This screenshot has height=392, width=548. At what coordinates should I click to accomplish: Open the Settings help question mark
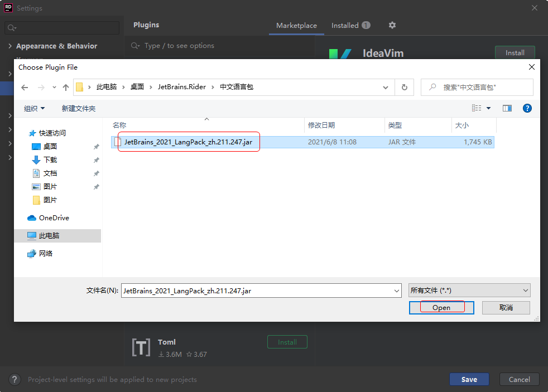click(x=15, y=379)
